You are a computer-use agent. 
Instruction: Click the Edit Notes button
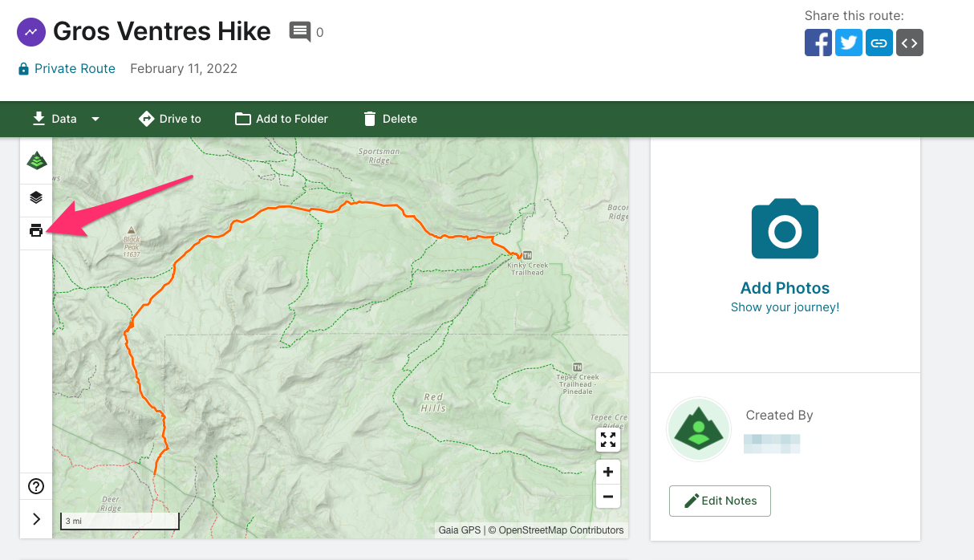click(x=720, y=501)
